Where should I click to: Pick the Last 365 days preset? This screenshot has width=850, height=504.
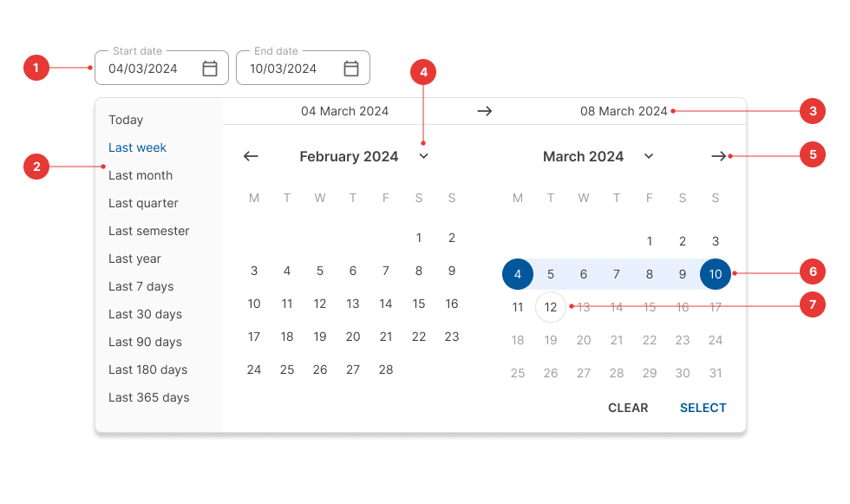148,397
